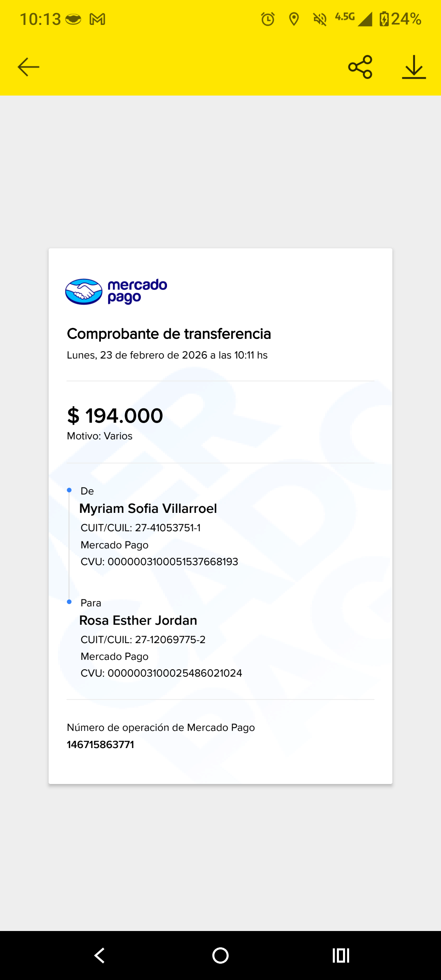Tap the back arrow in yellow header
The height and width of the screenshot is (980, 441).
29,67
